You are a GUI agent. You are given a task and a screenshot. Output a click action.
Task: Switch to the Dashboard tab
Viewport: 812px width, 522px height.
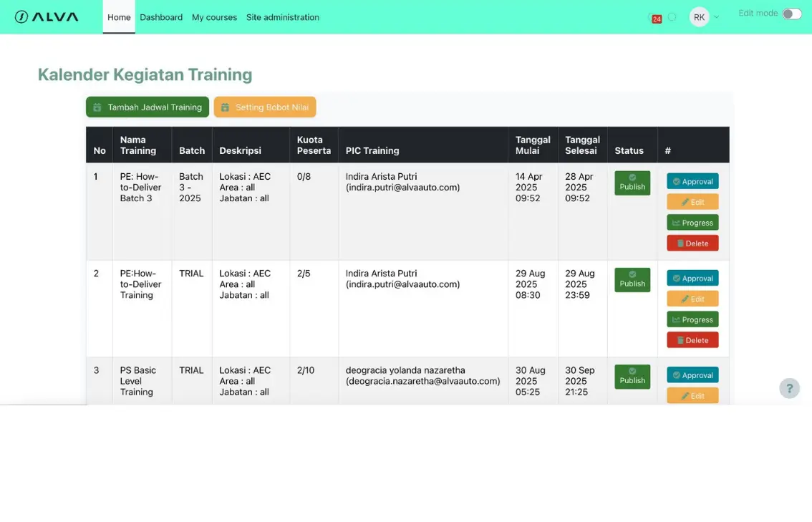coord(161,17)
